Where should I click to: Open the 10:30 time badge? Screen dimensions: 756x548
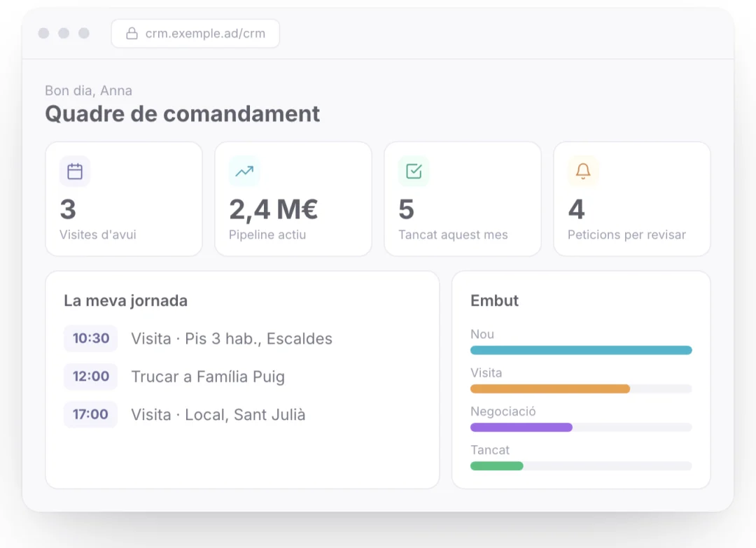point(90,338)
